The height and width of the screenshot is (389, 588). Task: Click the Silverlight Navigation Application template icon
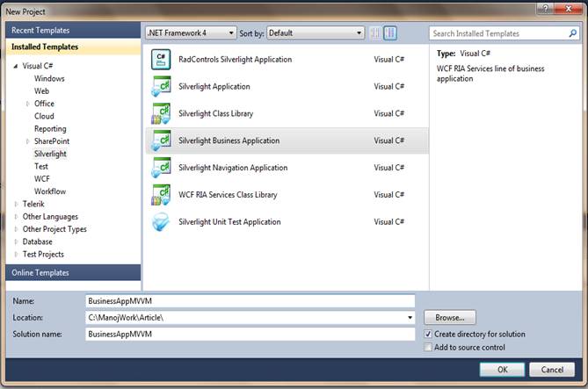pyautogui.click(x=161, y=168)
